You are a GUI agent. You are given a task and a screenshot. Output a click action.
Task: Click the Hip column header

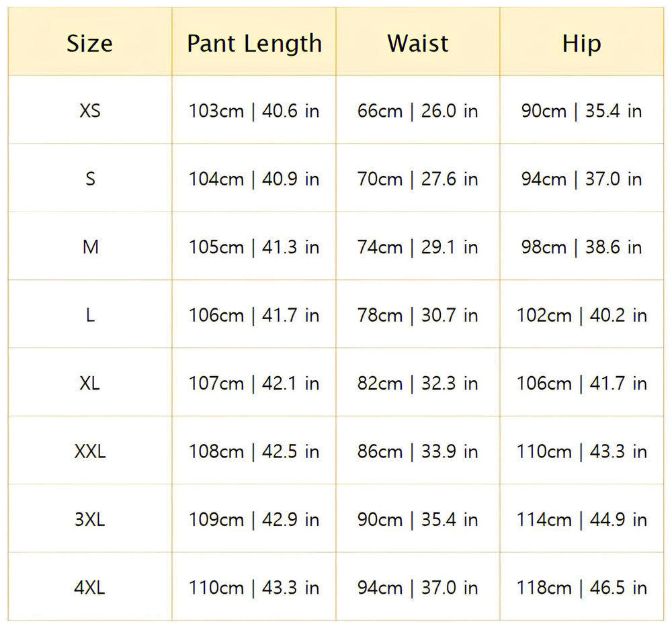[x=581, y=44]
